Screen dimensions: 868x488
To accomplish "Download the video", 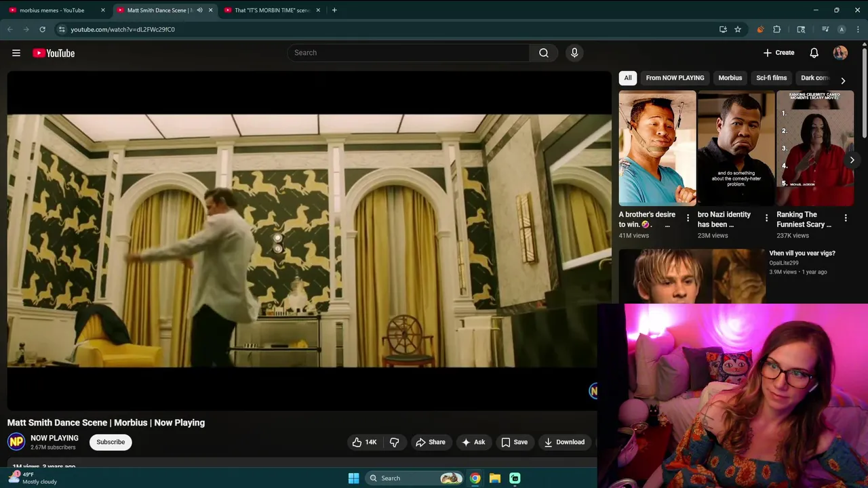I will tap(564, 442).
